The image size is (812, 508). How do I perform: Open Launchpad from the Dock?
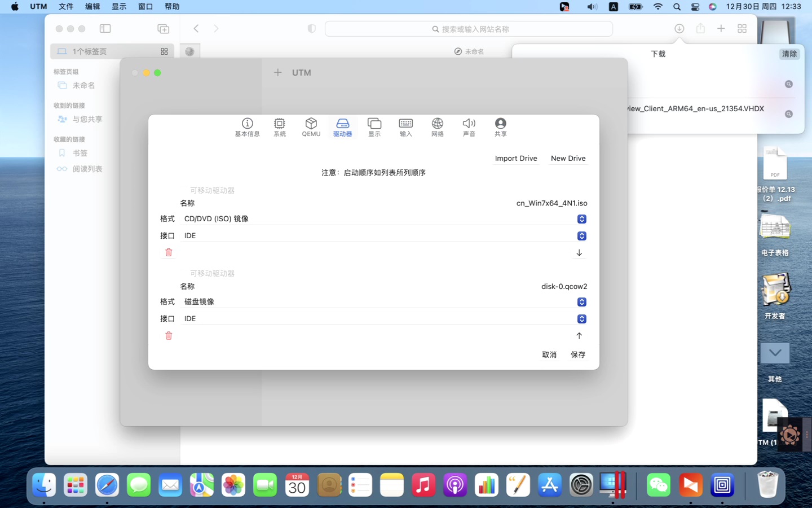coord(76,484)
